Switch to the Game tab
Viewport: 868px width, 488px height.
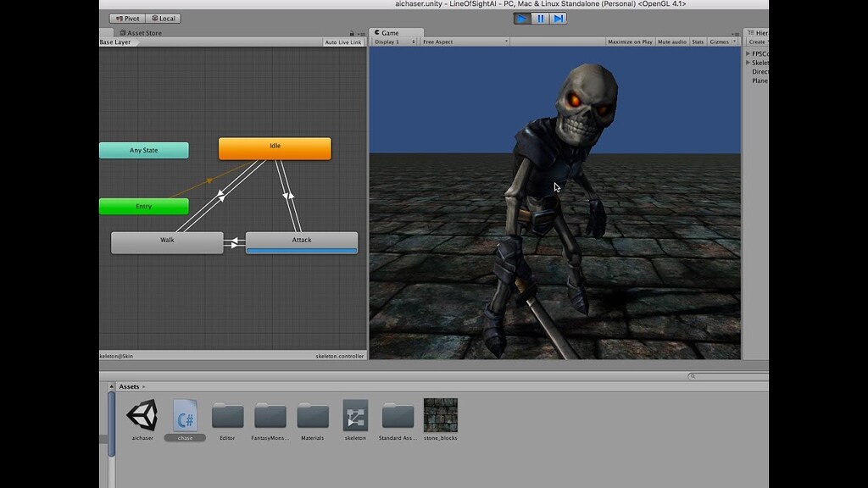[x=390, y=32]
